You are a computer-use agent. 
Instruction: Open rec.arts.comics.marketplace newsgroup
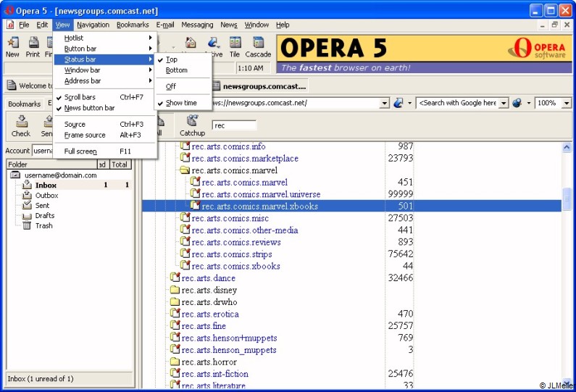(245, 159)
